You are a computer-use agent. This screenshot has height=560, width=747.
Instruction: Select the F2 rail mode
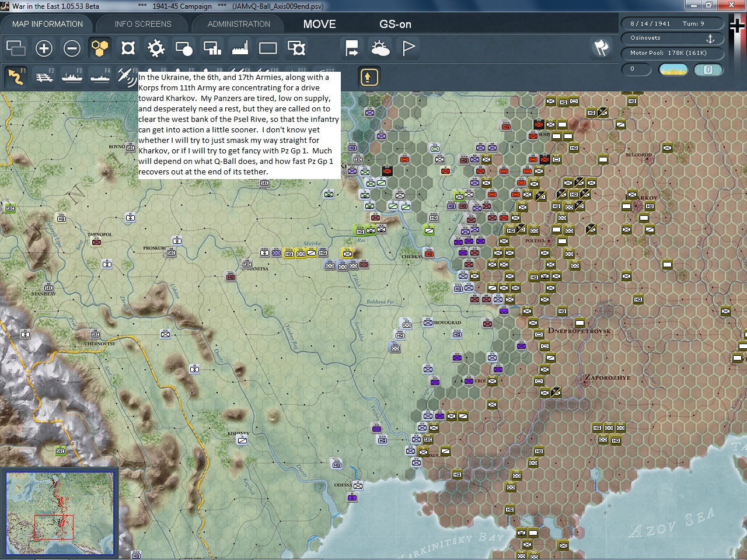[x=44, y=76]
